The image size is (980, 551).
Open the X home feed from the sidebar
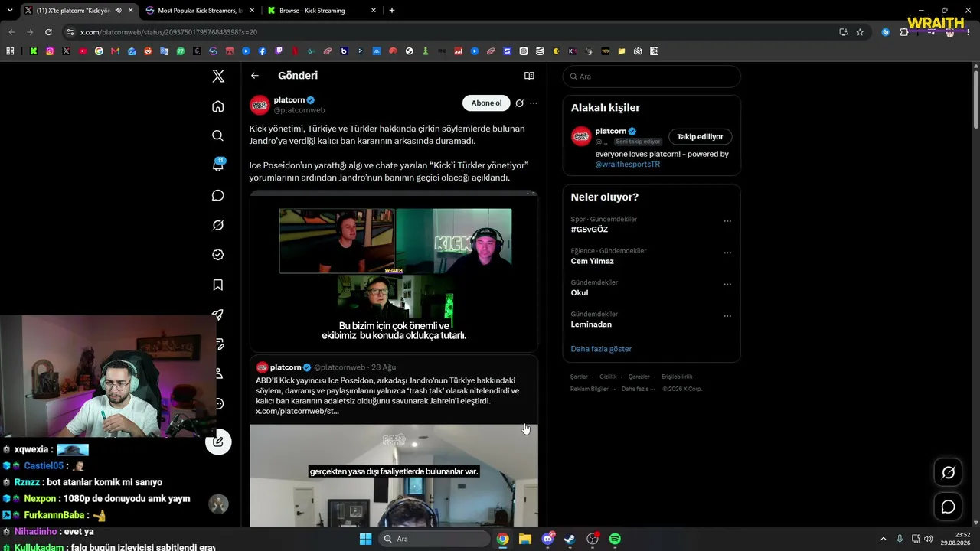(x=218, y=106)
